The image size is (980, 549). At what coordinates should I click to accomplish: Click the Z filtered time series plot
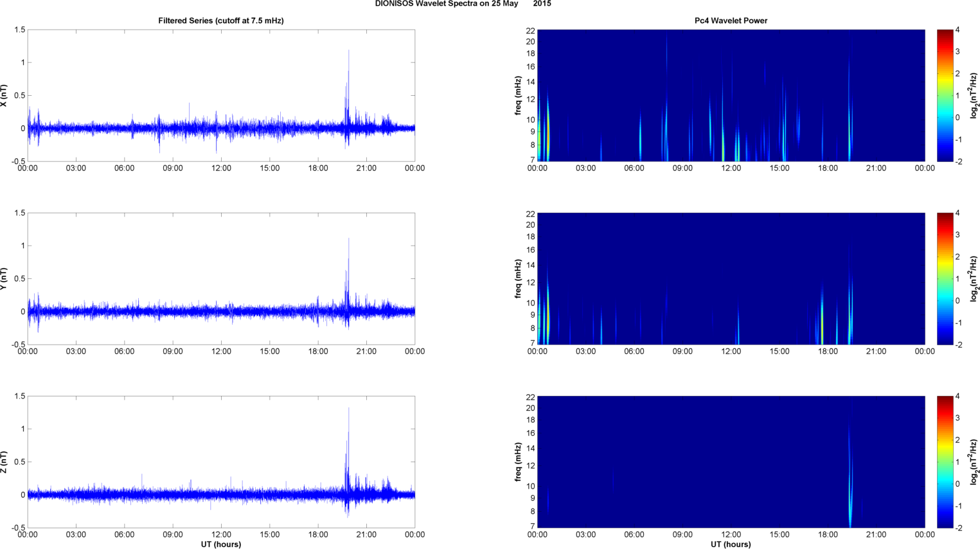click(x=221, y=462)
